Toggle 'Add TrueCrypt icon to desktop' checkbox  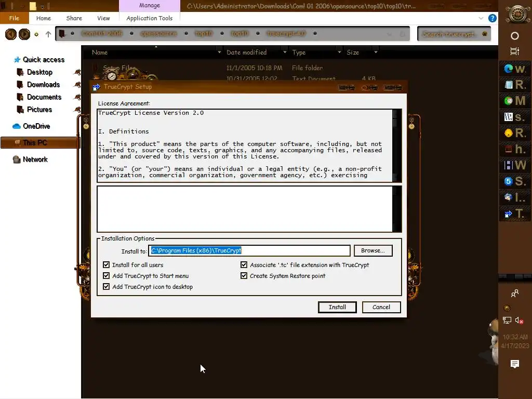(x=106, y=286)
